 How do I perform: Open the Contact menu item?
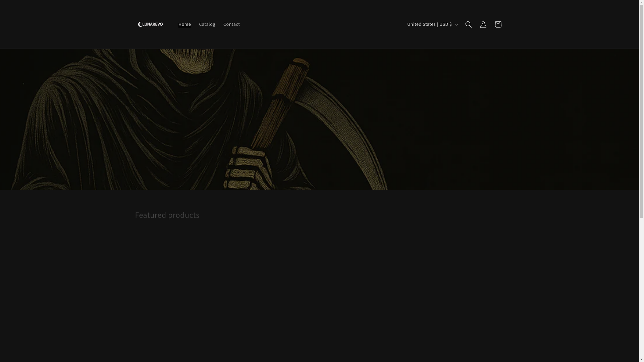click(231, 24)
